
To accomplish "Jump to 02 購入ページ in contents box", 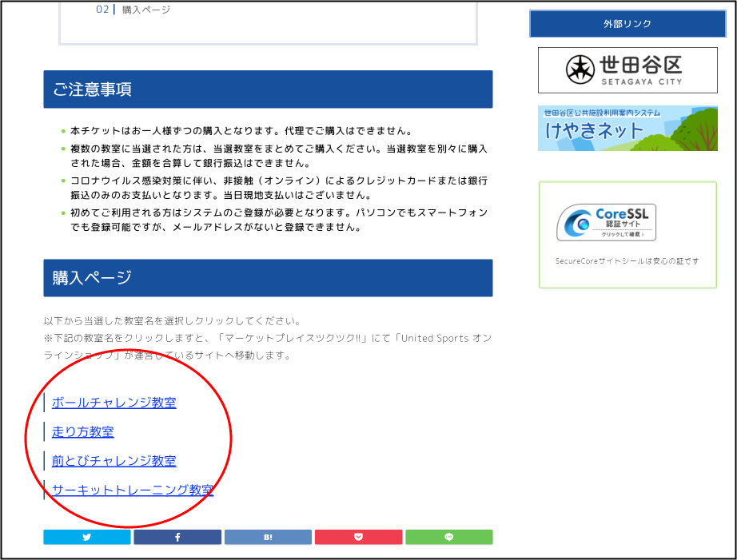I will point(133,10).
